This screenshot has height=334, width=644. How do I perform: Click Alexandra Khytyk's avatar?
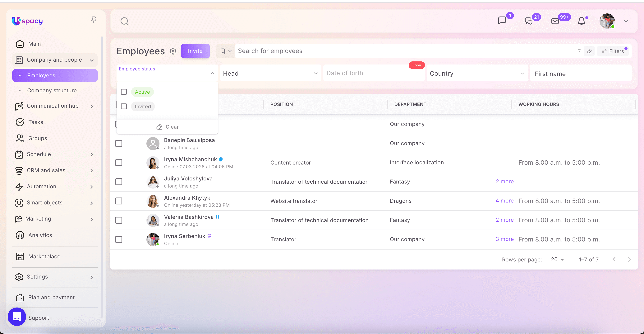(153, 201)
